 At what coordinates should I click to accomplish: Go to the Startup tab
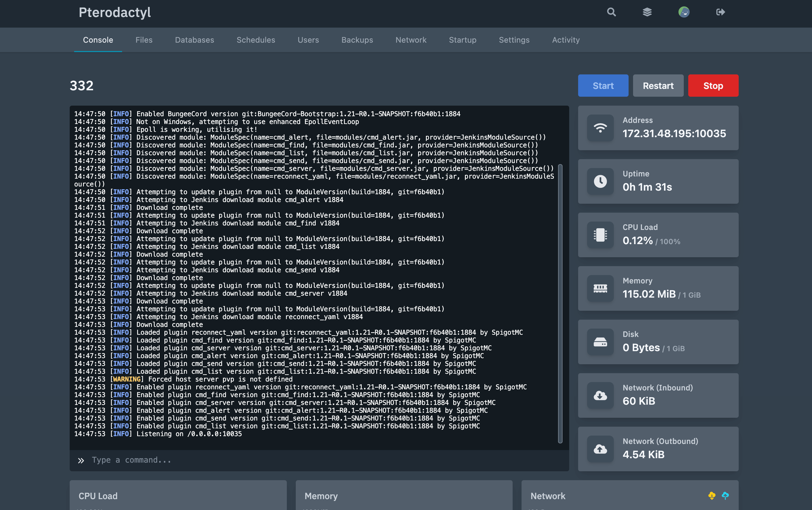[462, 40]
